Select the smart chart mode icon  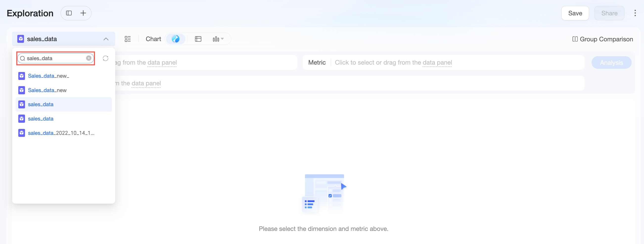[176, 39]
